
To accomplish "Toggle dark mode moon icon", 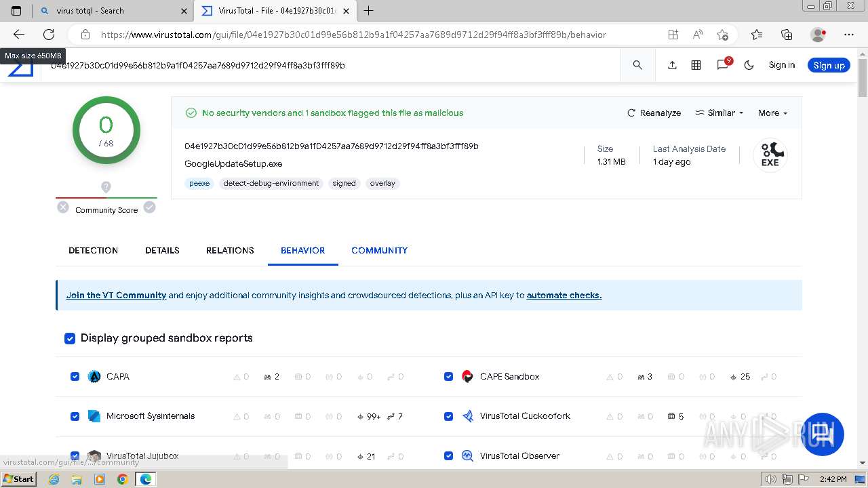I will pos(749,65).
